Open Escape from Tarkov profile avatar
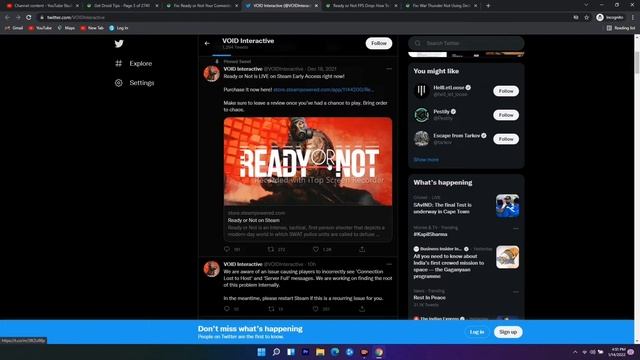640x360 pixels. tap(421, 139)
